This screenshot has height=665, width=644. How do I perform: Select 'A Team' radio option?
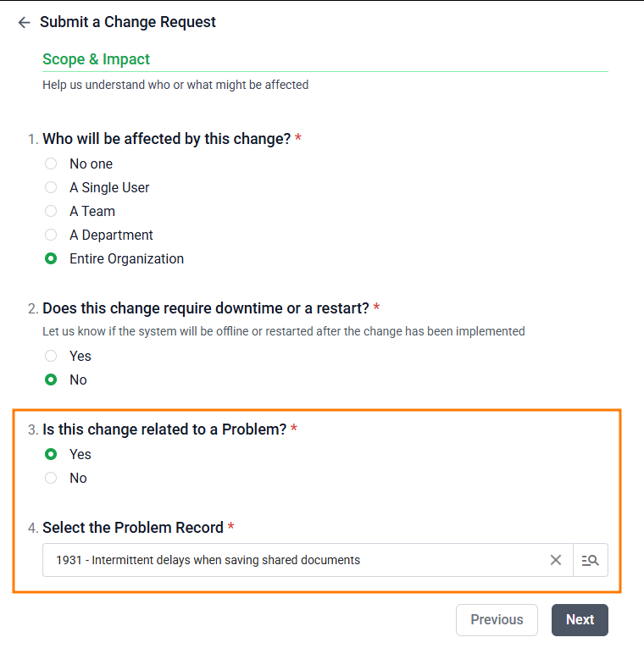tap(51, 211)
